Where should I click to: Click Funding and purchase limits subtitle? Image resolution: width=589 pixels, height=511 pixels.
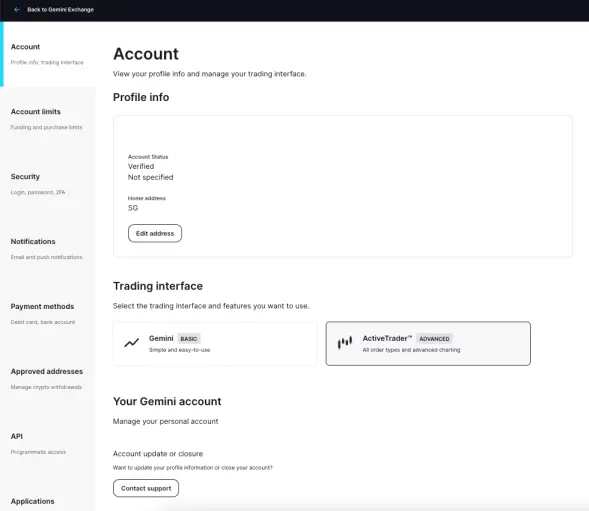point(46,127)
